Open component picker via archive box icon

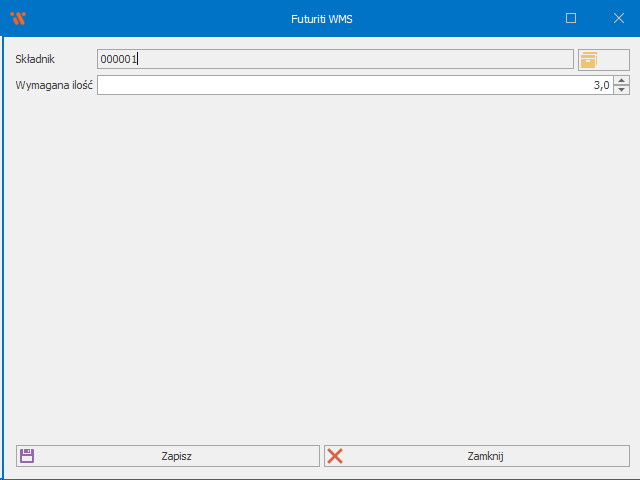point(589,60)
